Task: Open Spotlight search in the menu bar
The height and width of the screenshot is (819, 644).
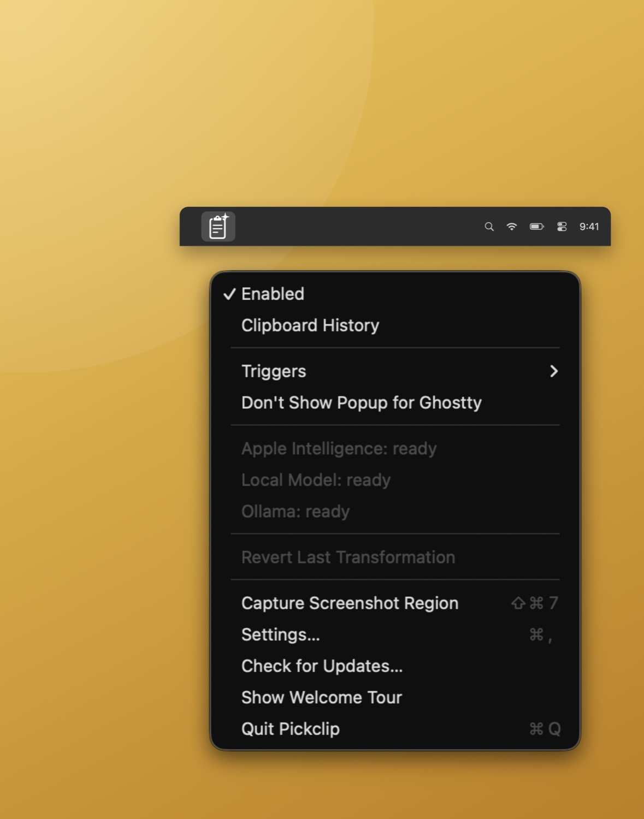Action: click(489, 227)
